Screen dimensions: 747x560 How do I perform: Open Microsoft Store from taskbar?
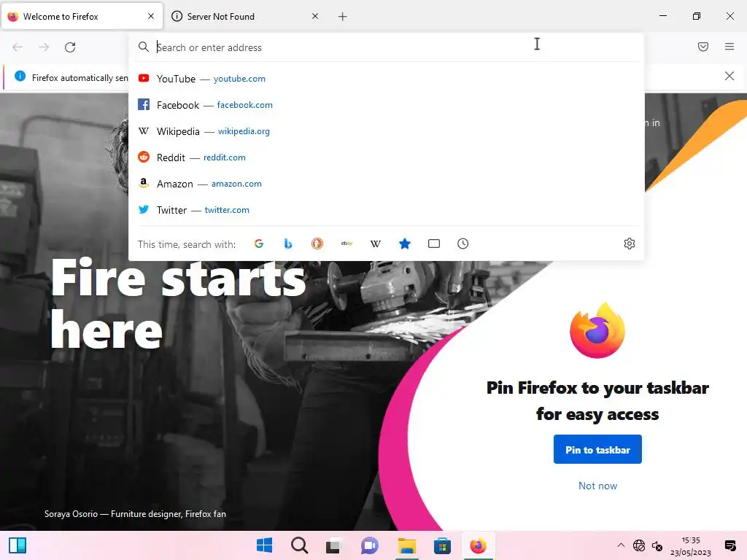(442, 545)
